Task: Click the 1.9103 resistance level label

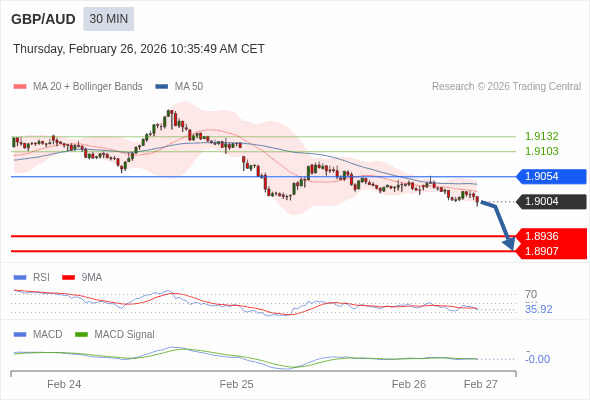Action: click(x=541, y=151)
